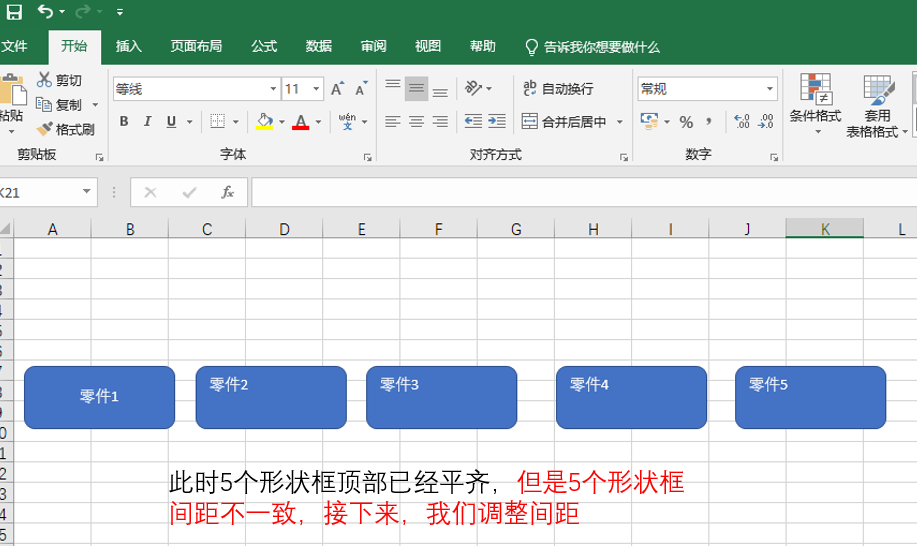Switch to the 插入 ribbon tab
This screenshot has height=549, width=917.
pos(129,46)
